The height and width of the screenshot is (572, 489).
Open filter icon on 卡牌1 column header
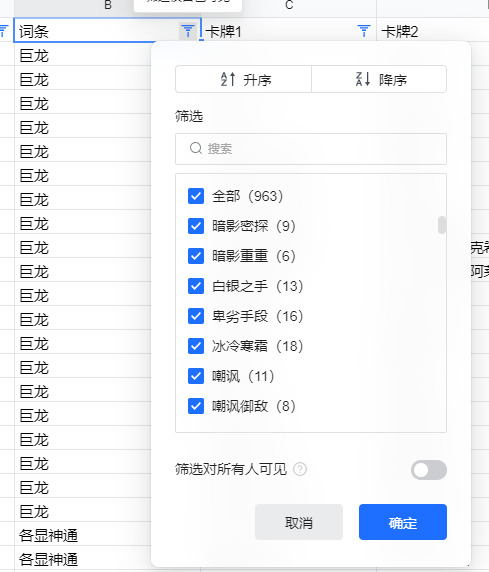(363, 31)
